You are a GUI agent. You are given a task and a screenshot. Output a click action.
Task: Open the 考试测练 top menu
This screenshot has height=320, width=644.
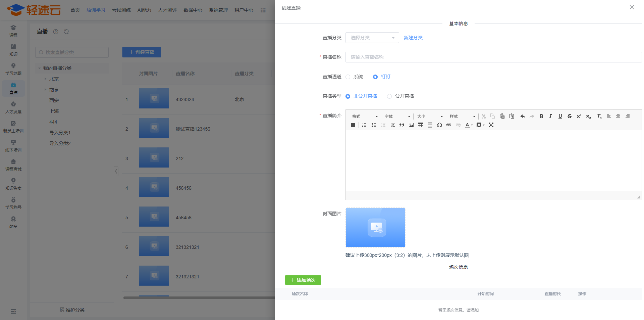point(121,10)
